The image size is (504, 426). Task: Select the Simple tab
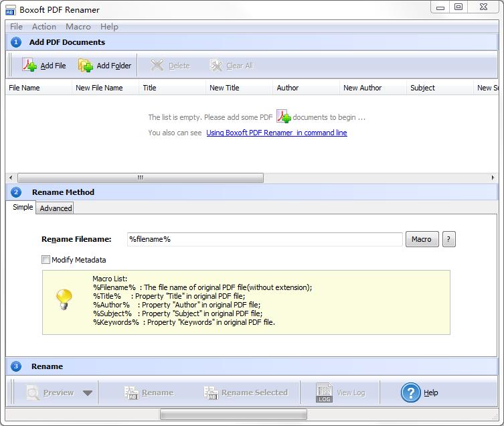pos(23,207)
